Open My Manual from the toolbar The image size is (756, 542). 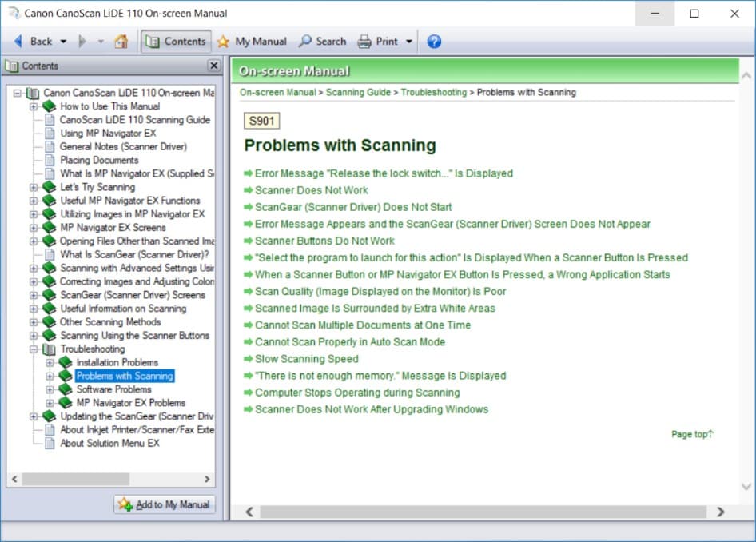click(252, 41)
